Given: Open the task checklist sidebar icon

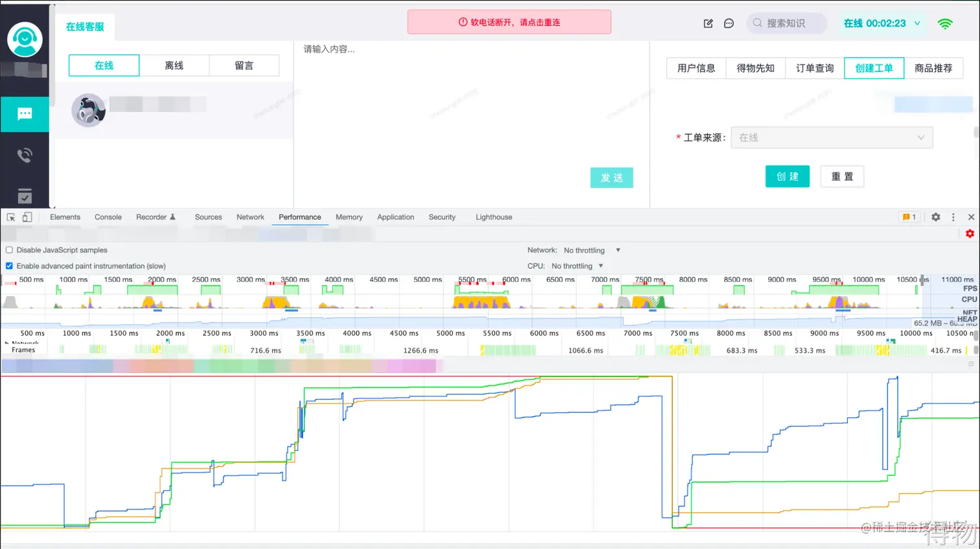Looking at the screenshot, I should (x=25, y=196).
